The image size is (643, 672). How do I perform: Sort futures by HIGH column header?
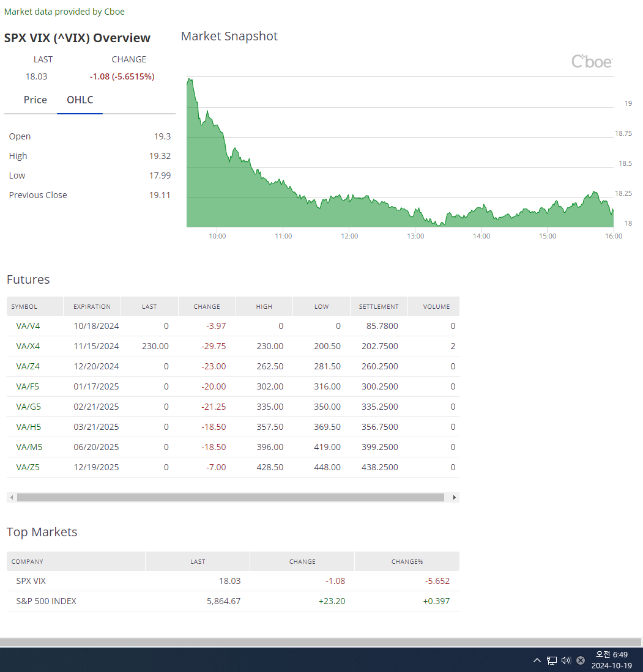coord(264,307)
